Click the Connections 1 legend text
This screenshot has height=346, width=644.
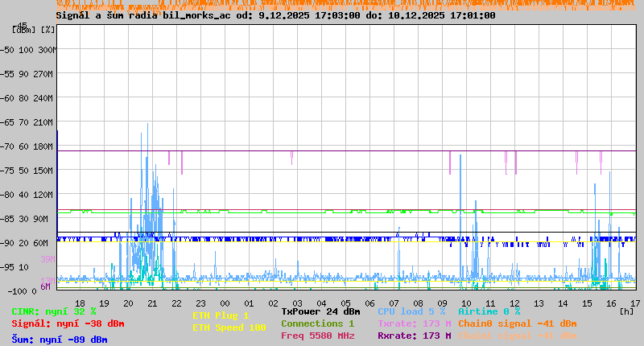click(317, 323)
